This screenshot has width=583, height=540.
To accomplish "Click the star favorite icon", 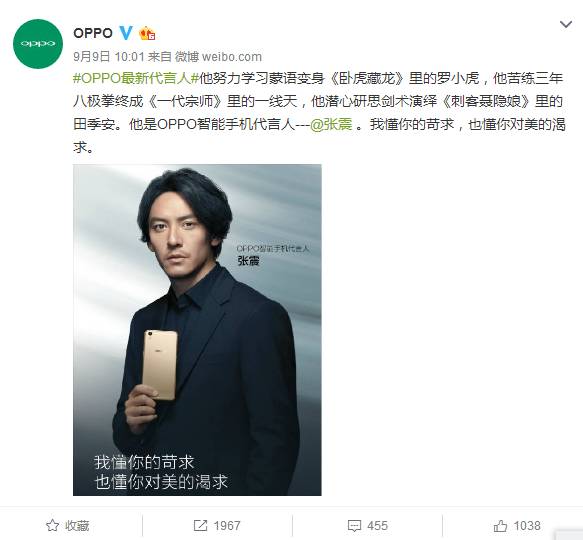I will tap(52, 525).
